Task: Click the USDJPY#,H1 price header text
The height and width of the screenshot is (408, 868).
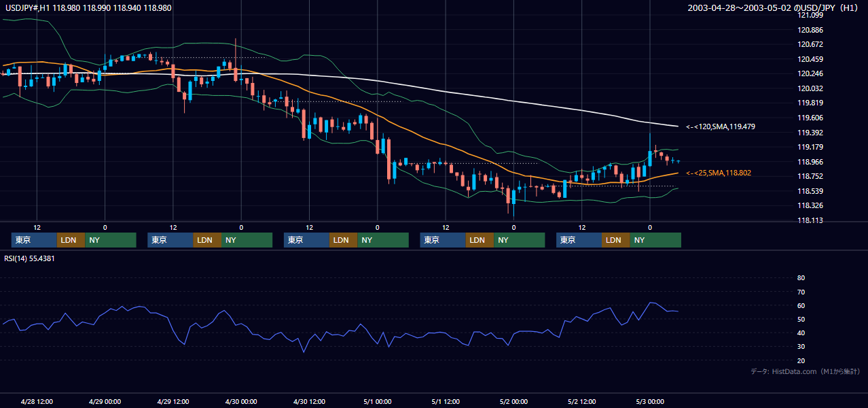Action: [88, 7]
